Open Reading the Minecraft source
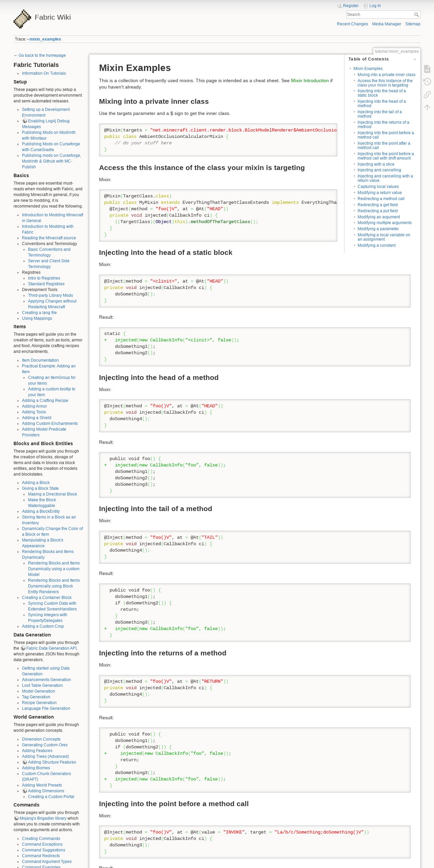This screenshot has width=434, height=868. tap(49, 238)
